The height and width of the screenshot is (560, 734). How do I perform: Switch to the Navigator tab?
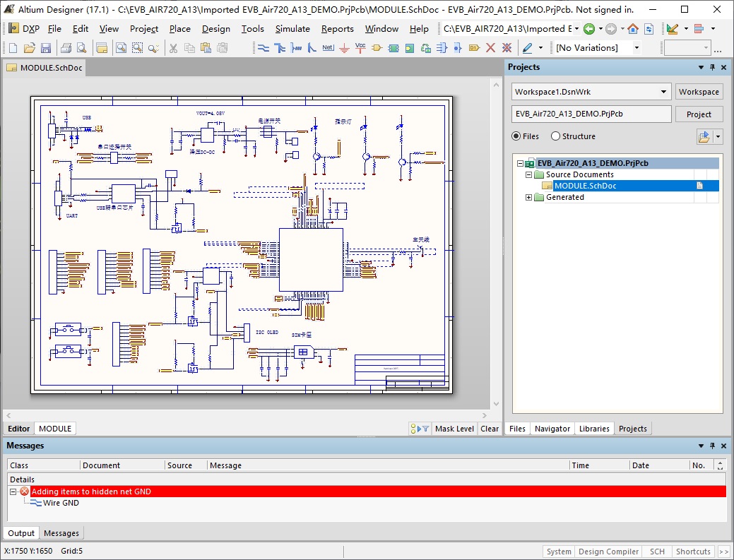click(x=552, y=429)
